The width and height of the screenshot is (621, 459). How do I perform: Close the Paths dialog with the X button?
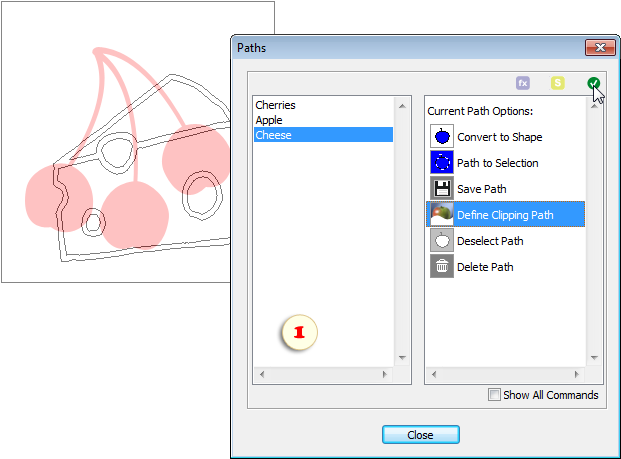point(600,48)
